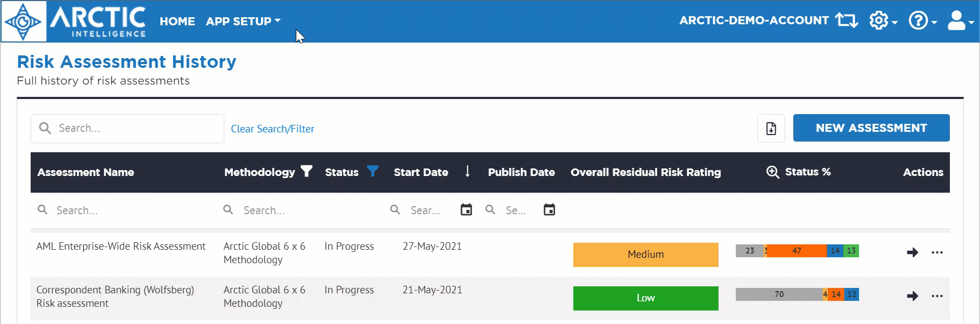Open the Methodology column filter funnel
Image resolution: width=980 pixels, height=324 pixels.
(x=307, y=172)
